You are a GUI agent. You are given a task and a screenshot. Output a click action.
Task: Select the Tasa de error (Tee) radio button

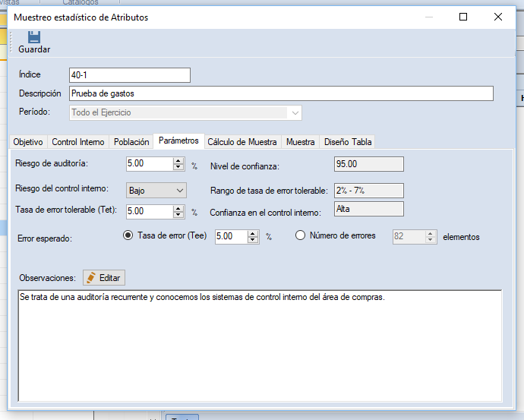pyautogui.click(x=128, y=236)
